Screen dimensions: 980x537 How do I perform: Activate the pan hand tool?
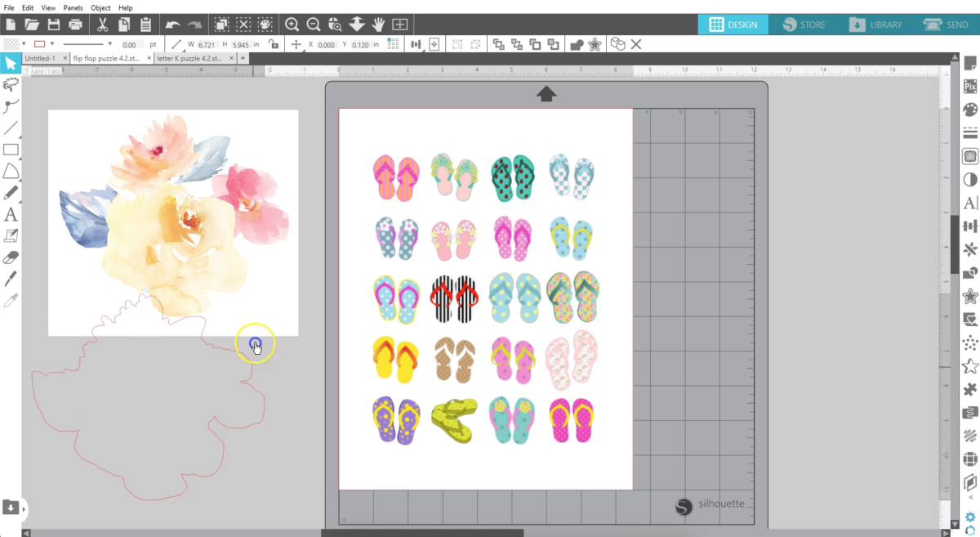379,25
